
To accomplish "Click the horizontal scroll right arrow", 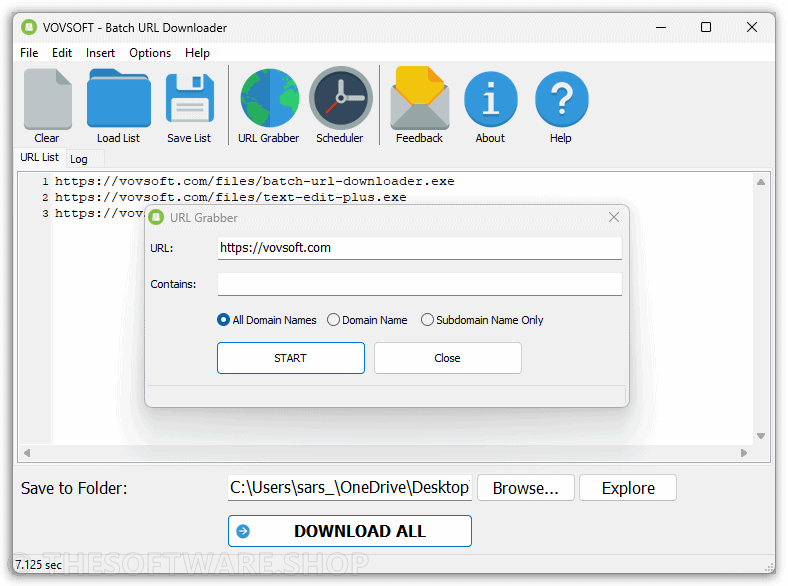I will 744,453.
